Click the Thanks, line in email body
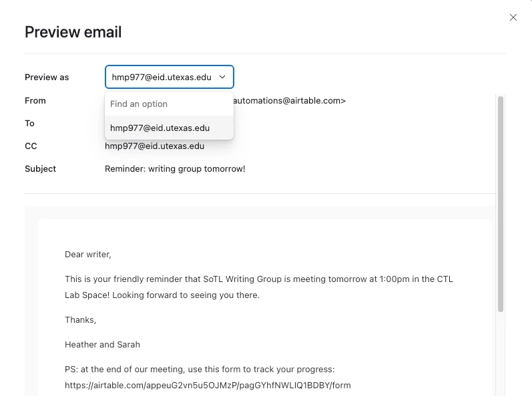Viewport: 532px width, 419px height. (x=80, y=320)
